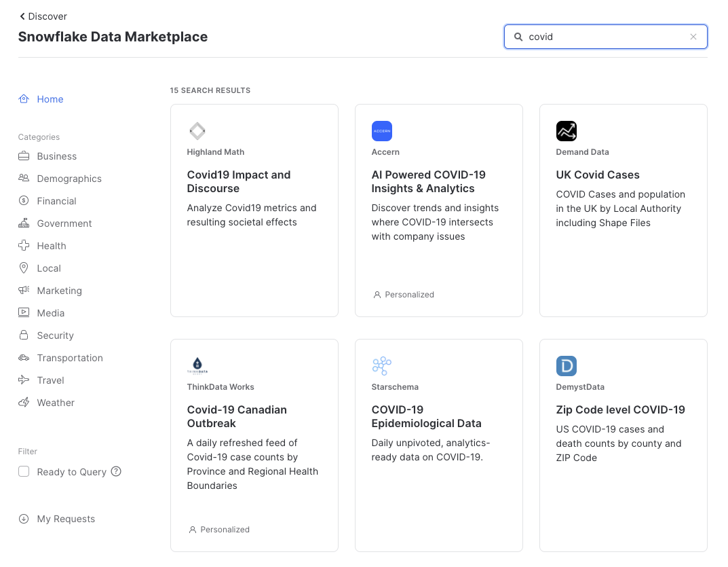Browse the Financial category
Screen dimensions: 728x567
click(x=56, y=201)
